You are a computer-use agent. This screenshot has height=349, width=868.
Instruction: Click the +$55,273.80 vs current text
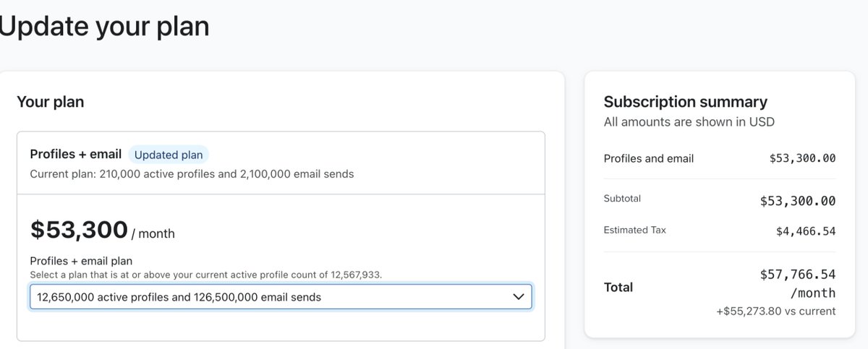coord(775,311)
